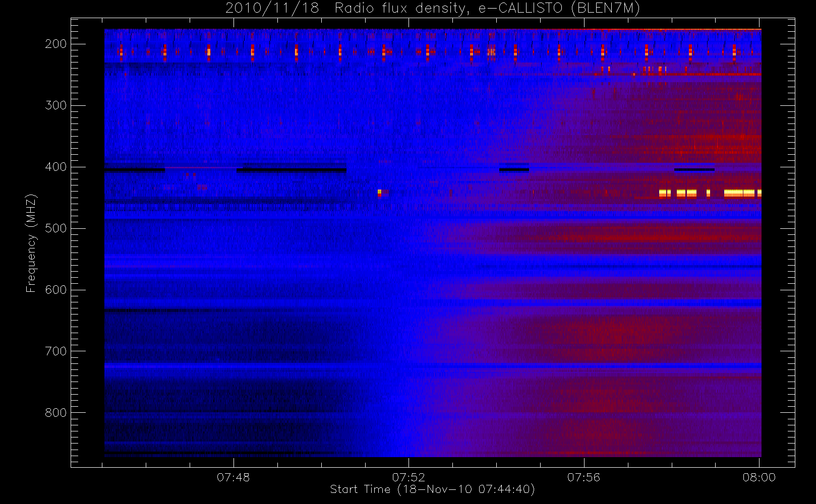The width and height of the screenshot is (816, 504).
Task: Select the 700 frequency axis label
Action: (x=55, y=351)
